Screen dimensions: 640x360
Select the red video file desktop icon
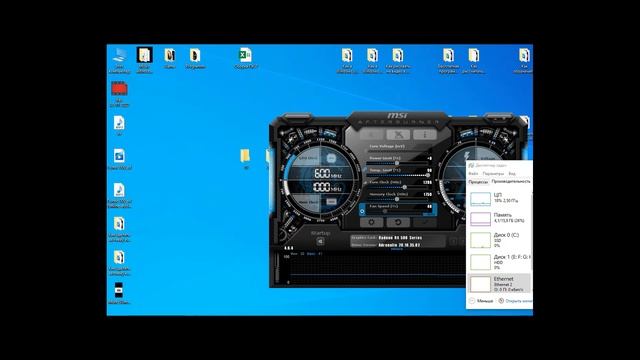click(119, 94)
